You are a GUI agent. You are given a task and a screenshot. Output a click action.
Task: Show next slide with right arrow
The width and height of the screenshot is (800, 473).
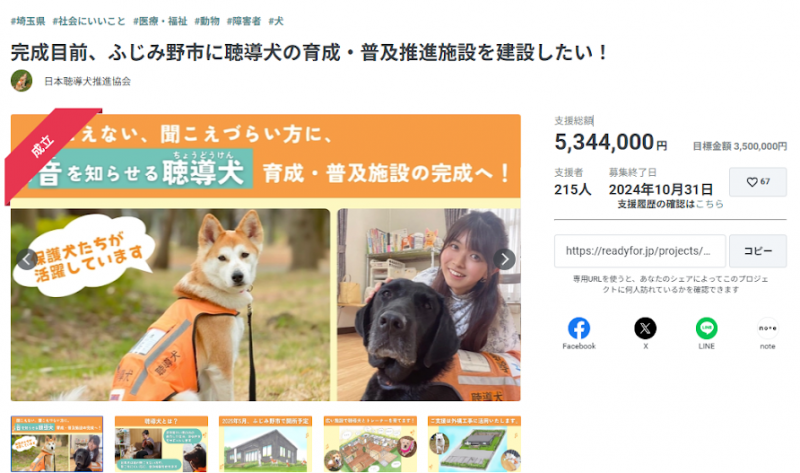pyautogui.click(x=505, y=259)
